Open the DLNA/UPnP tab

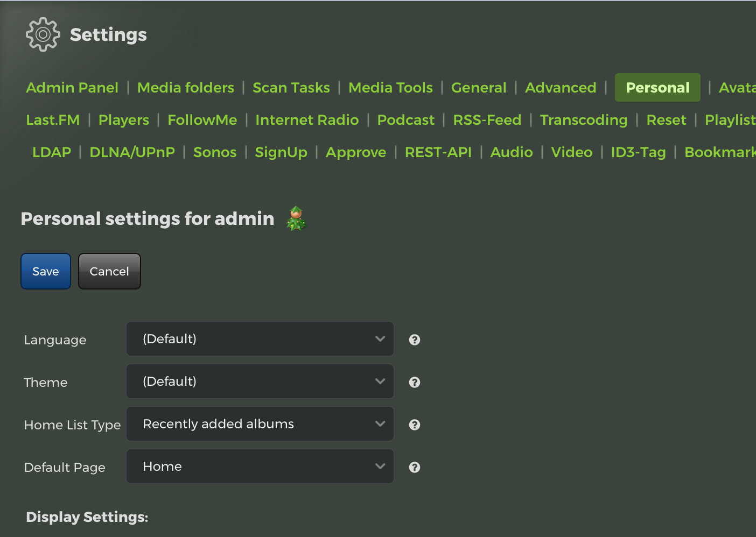point(132,152)
